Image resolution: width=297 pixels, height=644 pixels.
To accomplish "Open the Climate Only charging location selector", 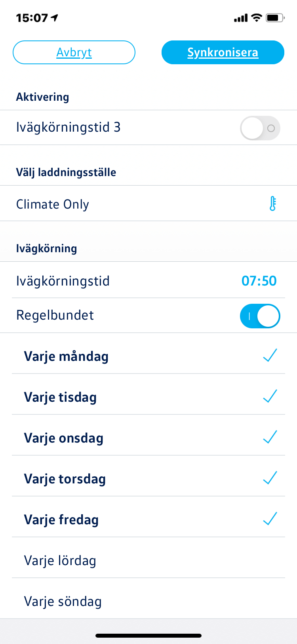I will (x=148, y=204).
